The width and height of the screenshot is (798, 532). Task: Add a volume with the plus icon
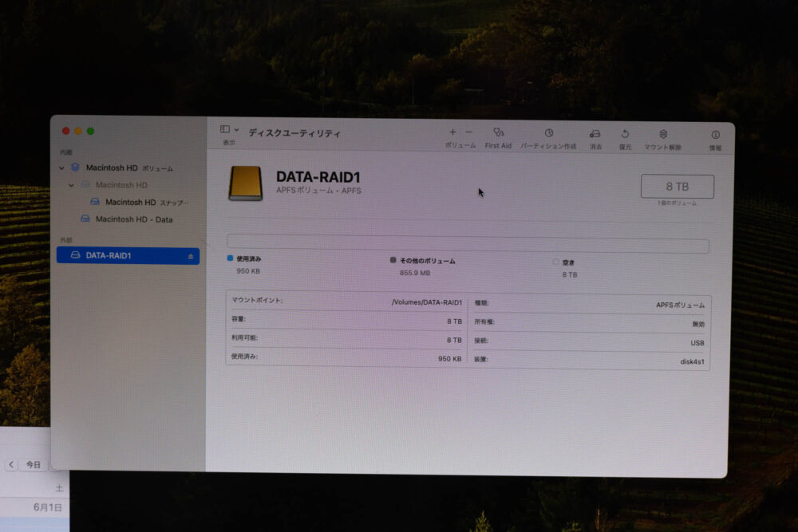pos(452,132)
